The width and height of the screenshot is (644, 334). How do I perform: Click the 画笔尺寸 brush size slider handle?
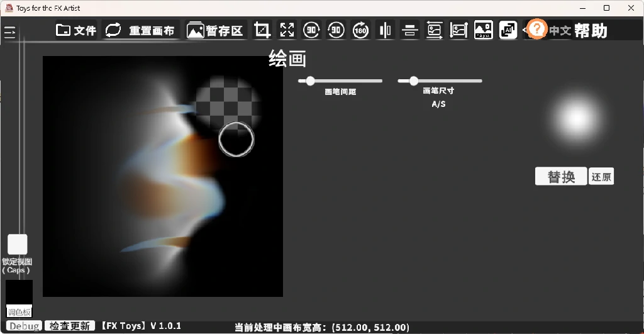click(413, 81)
